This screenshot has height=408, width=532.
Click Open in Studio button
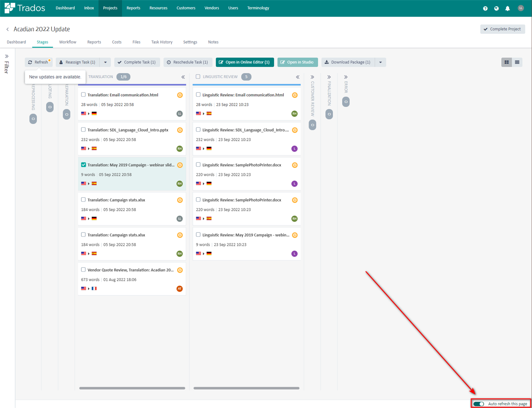tap(298, 62)
